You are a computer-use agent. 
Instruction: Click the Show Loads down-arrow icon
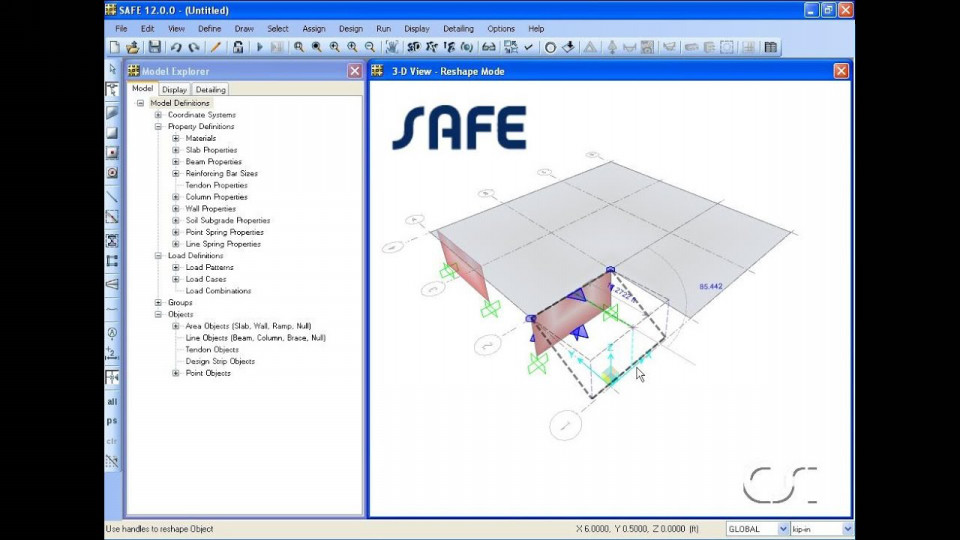pyautogui.click(x=568, y=47)
